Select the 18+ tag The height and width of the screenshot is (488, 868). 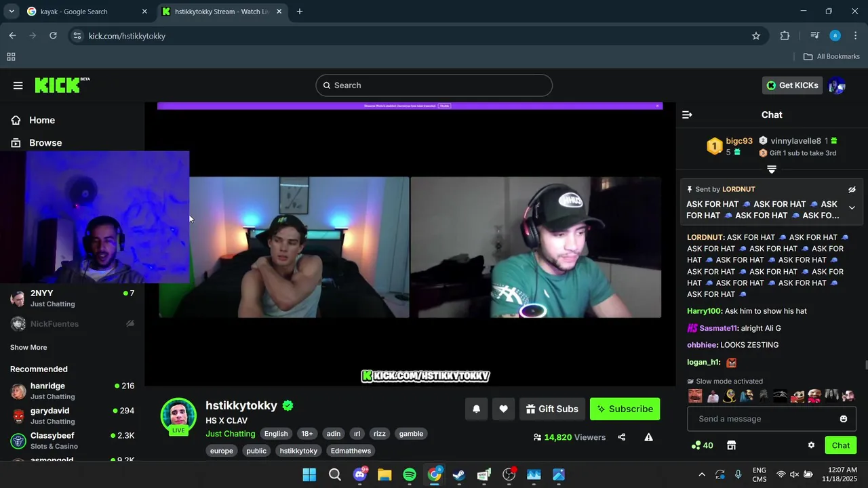click(307, 434)
